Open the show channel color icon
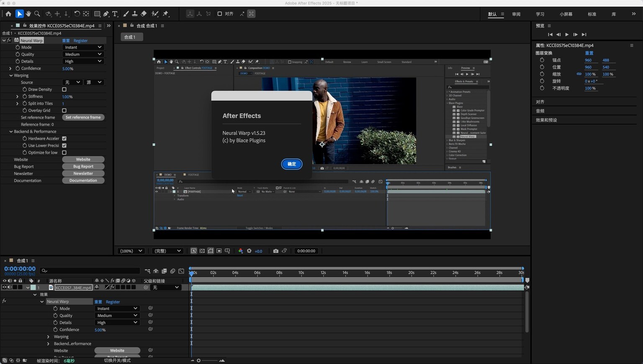The height and width of the screenshot is (364, 643). click(x=241, y=251)
